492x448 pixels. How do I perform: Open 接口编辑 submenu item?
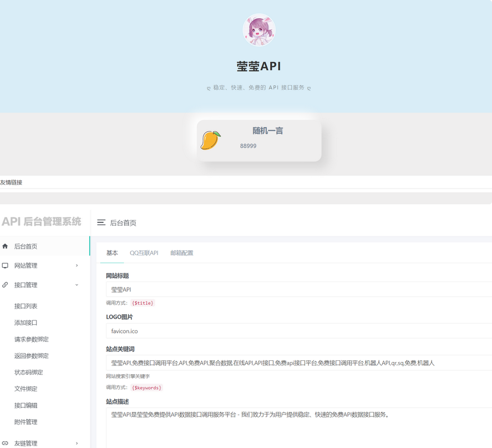[26, 406]
